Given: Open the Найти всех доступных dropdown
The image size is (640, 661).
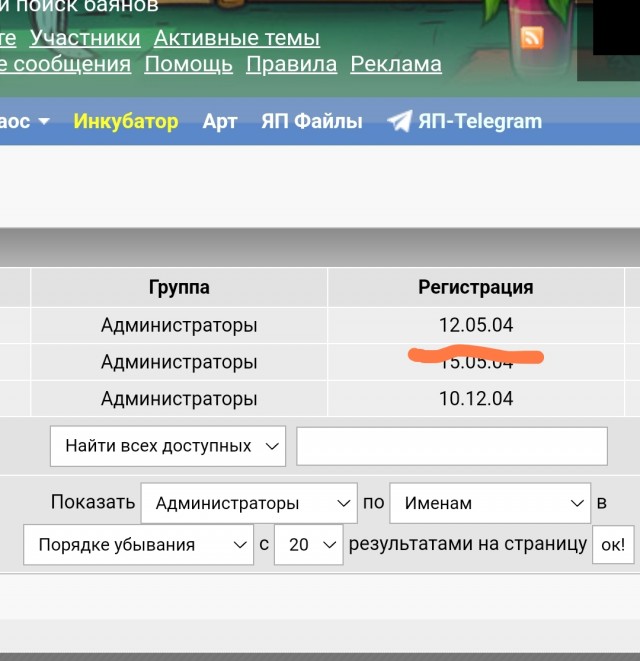Looking at the screenshot, I should pyautogui.click(x=168, y=446).
